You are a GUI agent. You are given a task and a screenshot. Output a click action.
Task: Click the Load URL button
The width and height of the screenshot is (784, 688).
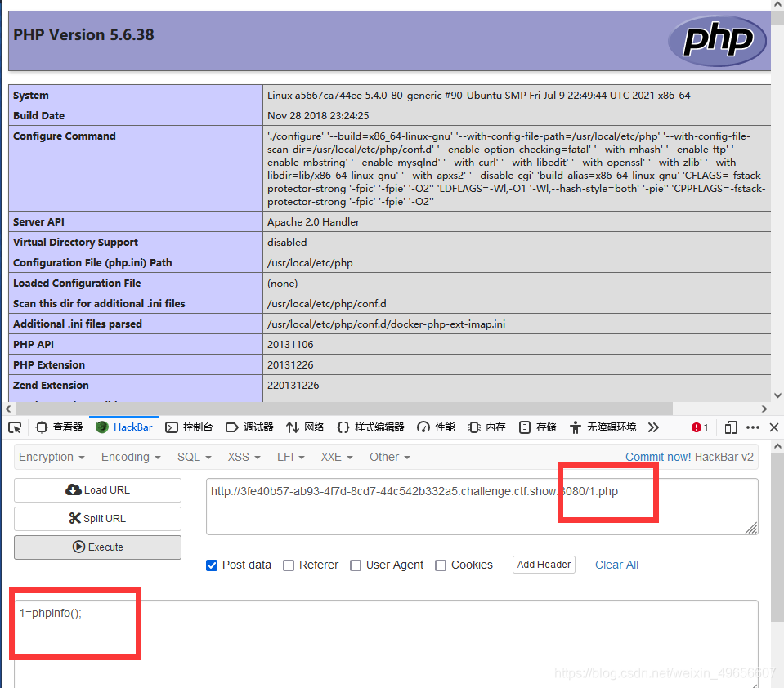[x=97, y=490]
